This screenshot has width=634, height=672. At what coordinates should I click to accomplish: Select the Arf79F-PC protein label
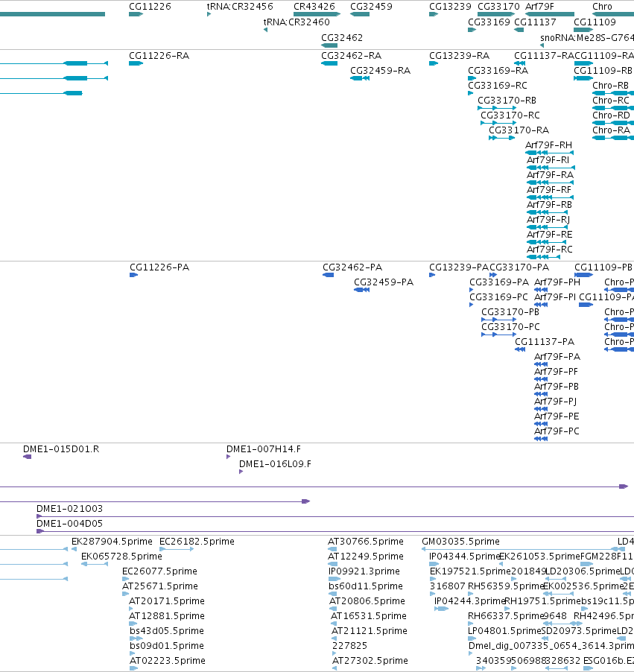click(557, 431)
